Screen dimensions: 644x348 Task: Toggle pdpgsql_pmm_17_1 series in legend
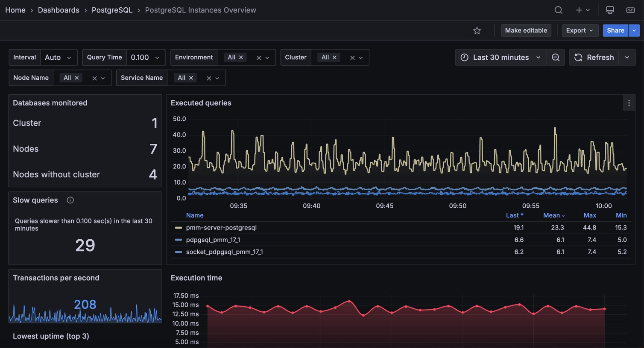coord(213,240)
